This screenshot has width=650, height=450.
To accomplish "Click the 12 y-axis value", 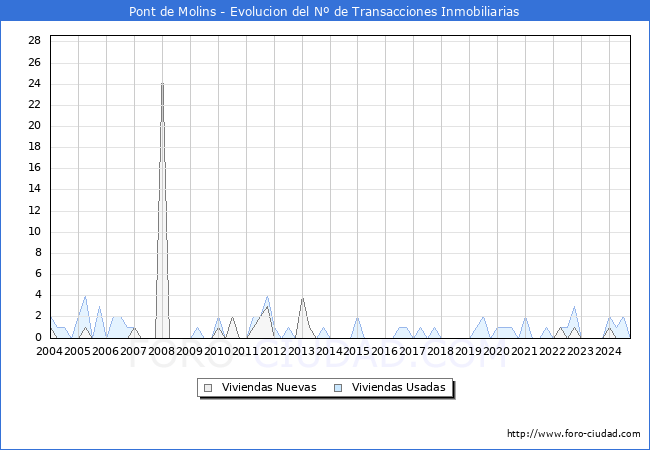I will [x=34, y=210].
